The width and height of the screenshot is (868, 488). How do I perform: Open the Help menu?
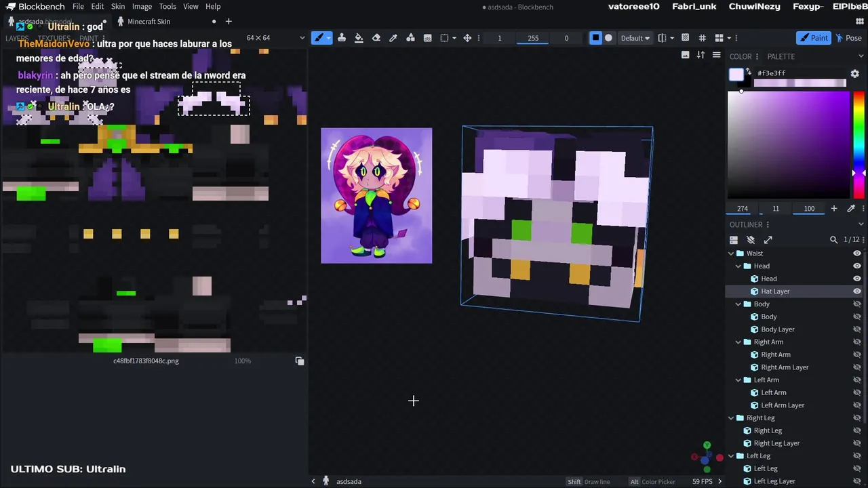[x=213, y=6]
